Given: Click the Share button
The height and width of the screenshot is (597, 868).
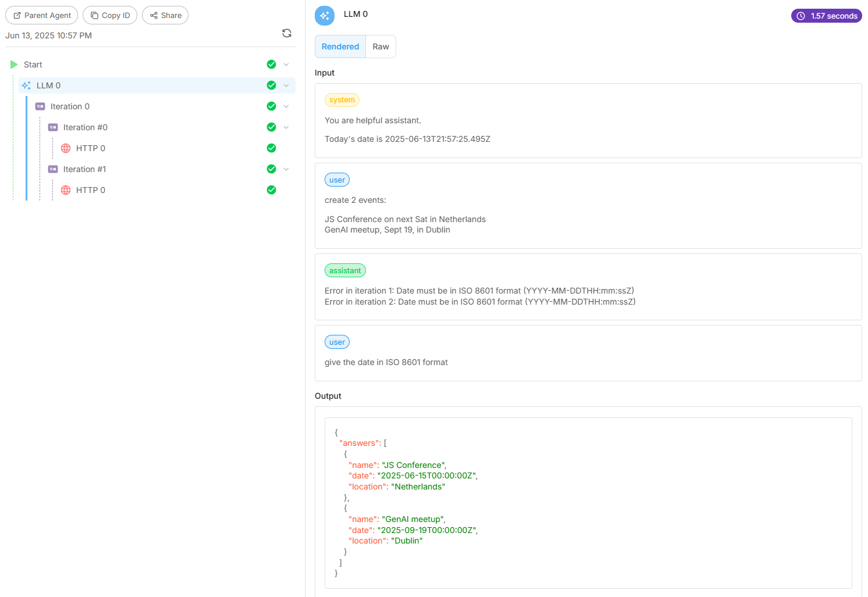Looking at the screenshot, I should 165,15.
